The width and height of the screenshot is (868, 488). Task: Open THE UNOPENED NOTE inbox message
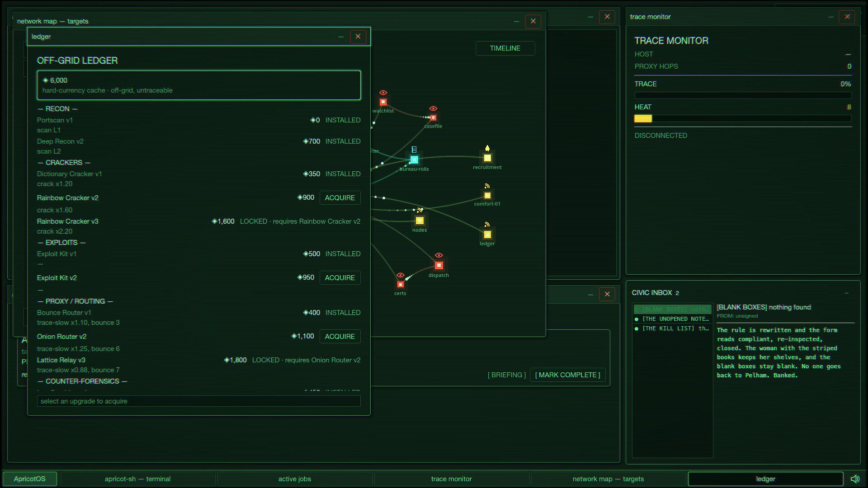point(673,319)
